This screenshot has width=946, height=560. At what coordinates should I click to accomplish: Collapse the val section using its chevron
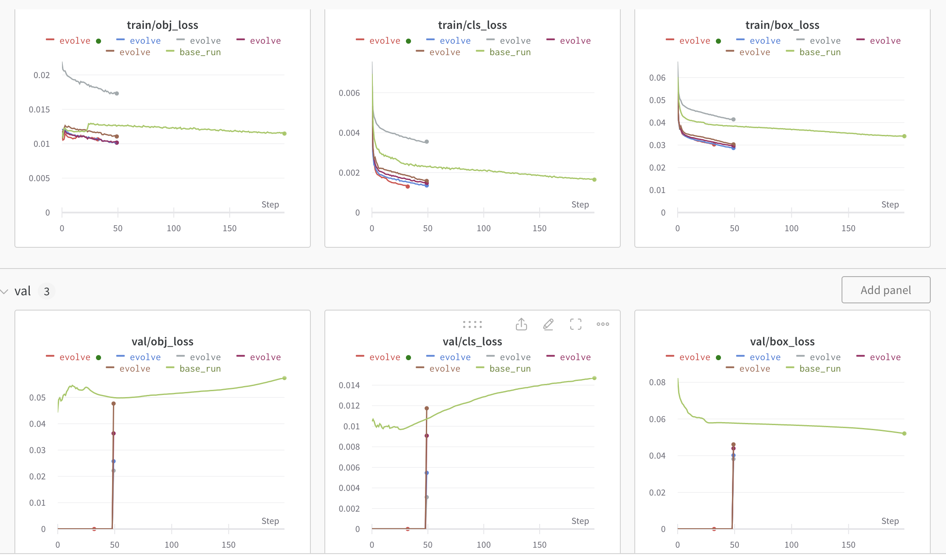[5, 291]
